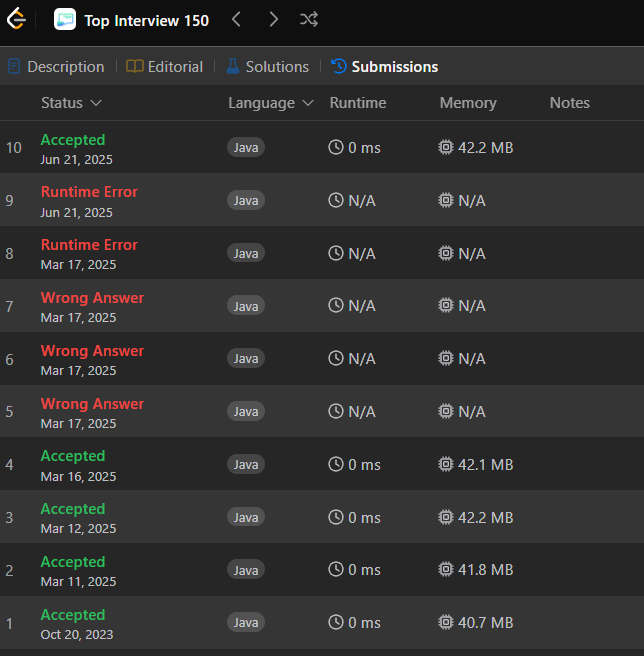Click row number 10 in submissions list
Viewport: 644px width, 656px height.
(14, 148)
